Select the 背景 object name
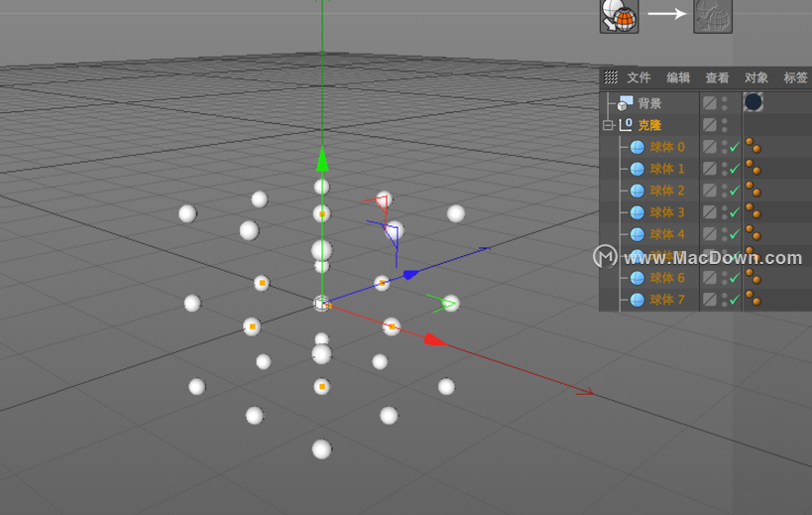 (650, 103)
